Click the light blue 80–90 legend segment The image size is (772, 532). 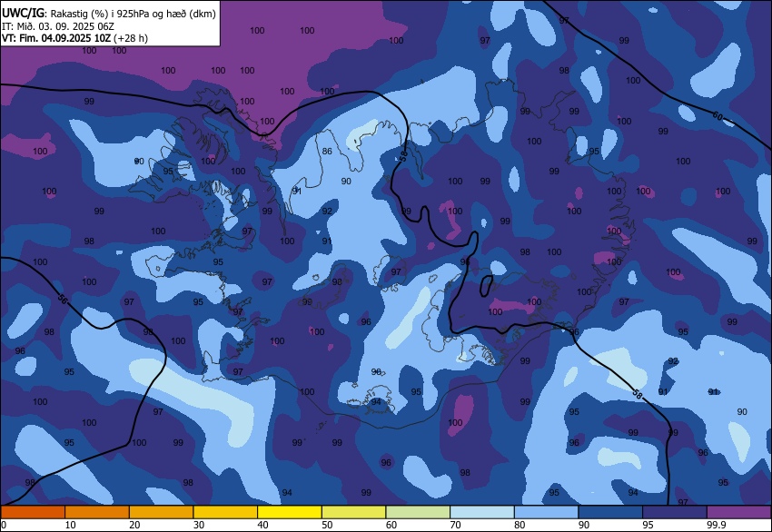point(547,512)
